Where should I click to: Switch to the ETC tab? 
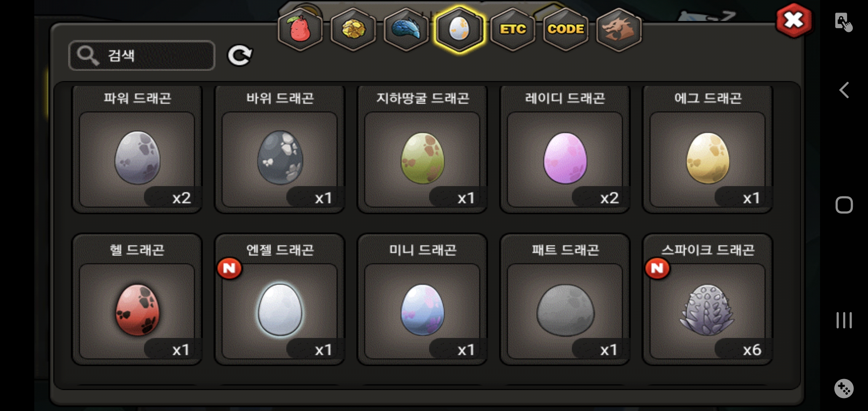[513, 29]
